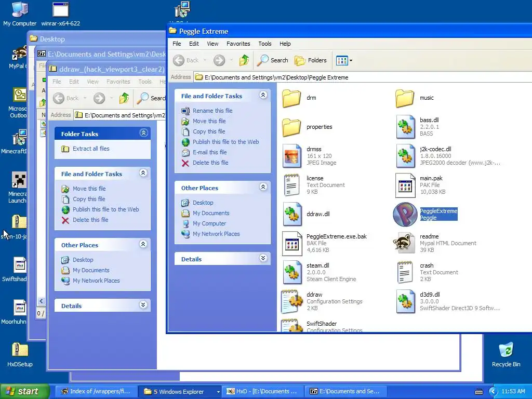Open the properties folder
Viewport: 532px width, 399px height.
click(291, 127)
